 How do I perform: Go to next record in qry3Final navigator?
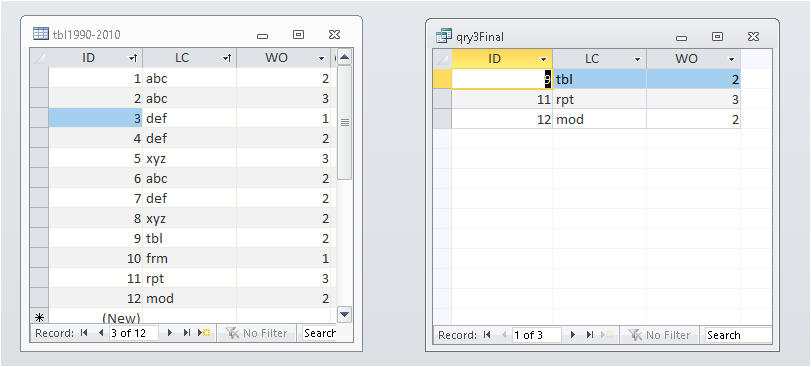click(x=573, y=335)
